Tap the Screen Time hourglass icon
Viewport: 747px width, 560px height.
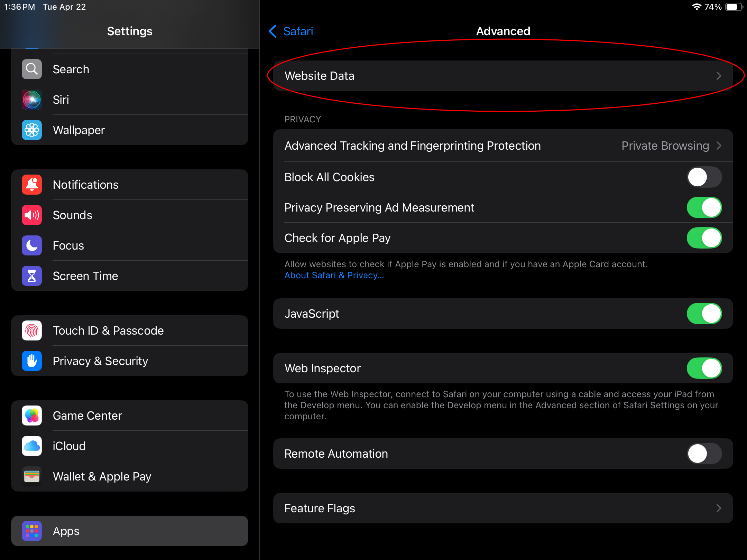pyautogui.click(x=32, y=276)
